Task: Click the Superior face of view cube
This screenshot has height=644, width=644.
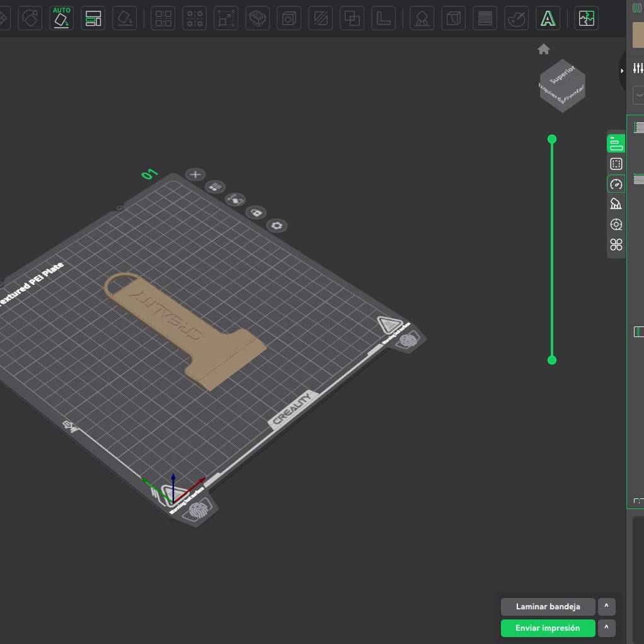Action: click(x=562, y=74)
